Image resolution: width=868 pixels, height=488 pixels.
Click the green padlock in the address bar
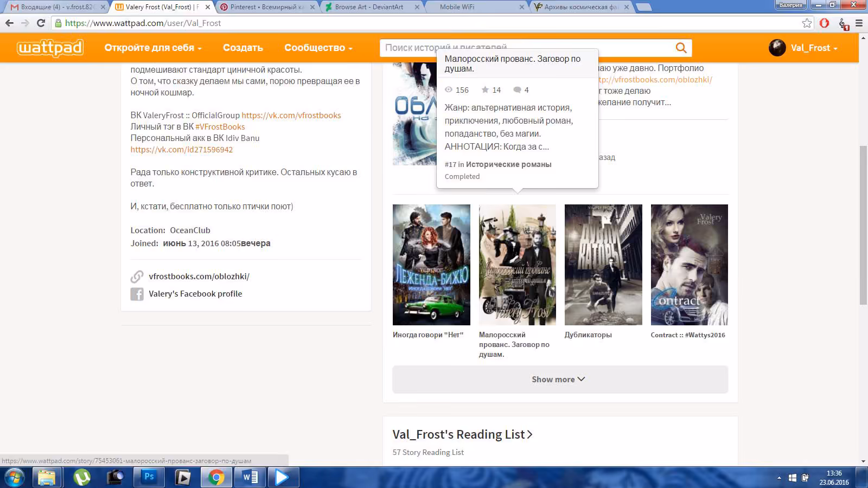pos(58,23)
